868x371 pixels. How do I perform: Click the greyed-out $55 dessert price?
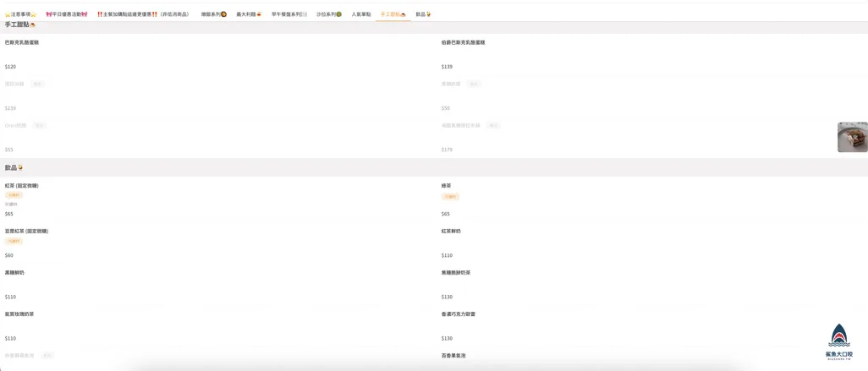pos(8,150)
